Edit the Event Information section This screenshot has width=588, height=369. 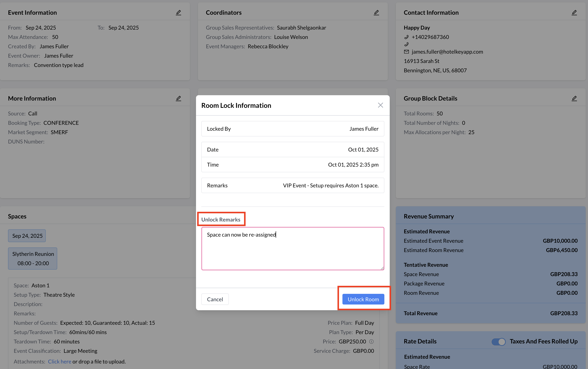tap(178, 12)
